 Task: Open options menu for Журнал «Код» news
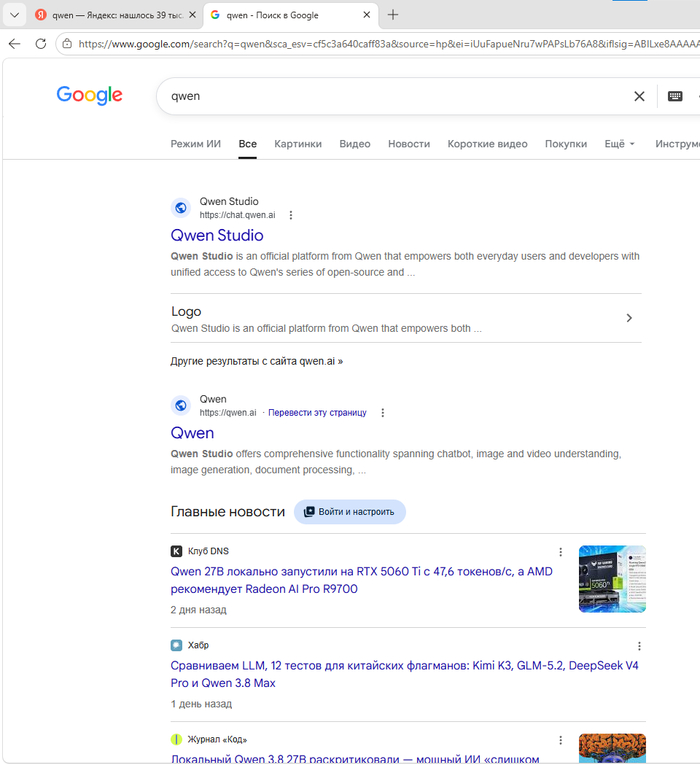pos(560,740)
